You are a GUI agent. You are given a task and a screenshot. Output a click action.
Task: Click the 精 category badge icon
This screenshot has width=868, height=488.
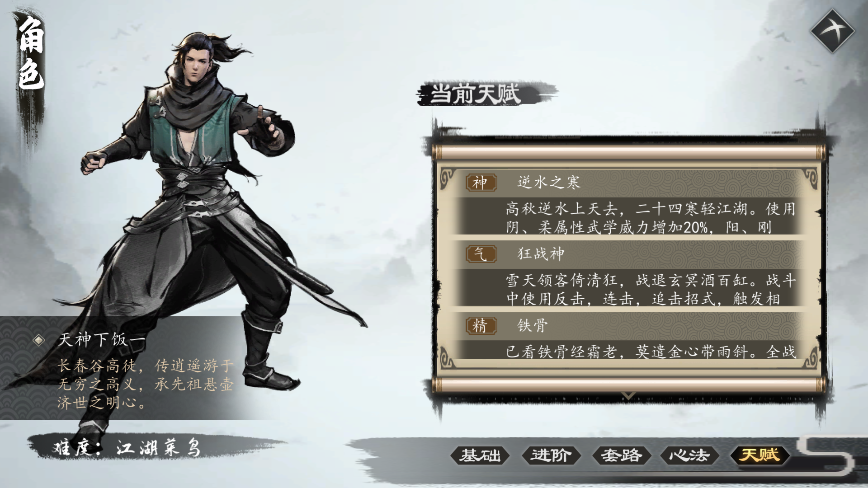click(x=481, y=325)
